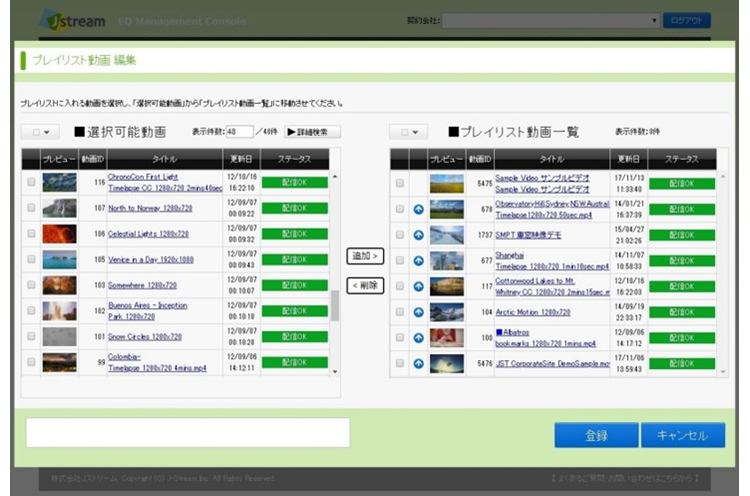Click the selectable list scroll up arrow
750x496 pixels.
coord(335,176)
